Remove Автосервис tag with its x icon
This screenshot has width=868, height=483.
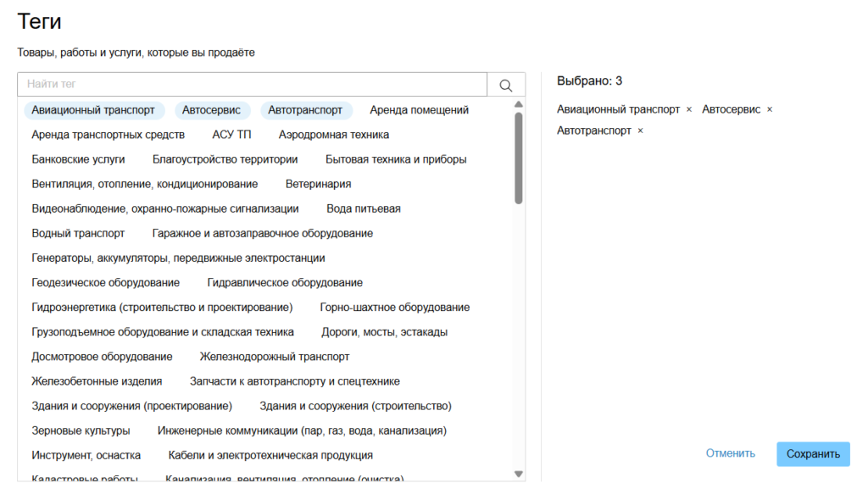(x=770, y=109)
